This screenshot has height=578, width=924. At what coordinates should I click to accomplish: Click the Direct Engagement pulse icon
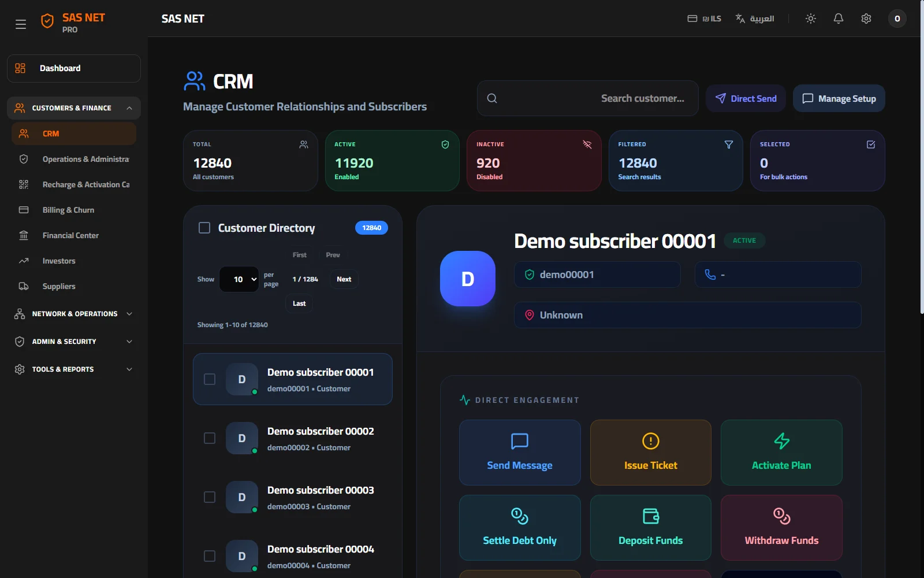click(465, 400)
